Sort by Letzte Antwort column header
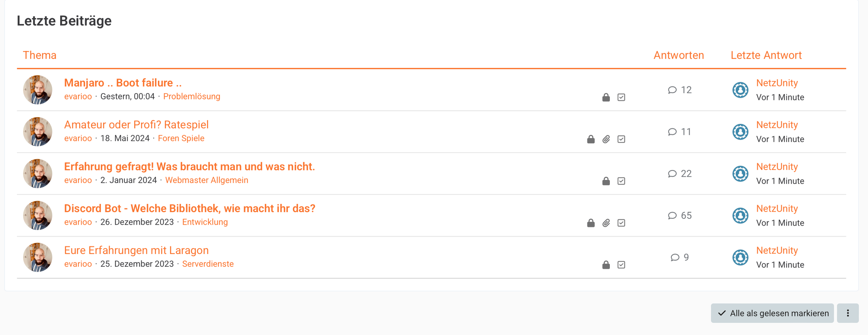Screen dimensions: 868x335 [766, 55]
